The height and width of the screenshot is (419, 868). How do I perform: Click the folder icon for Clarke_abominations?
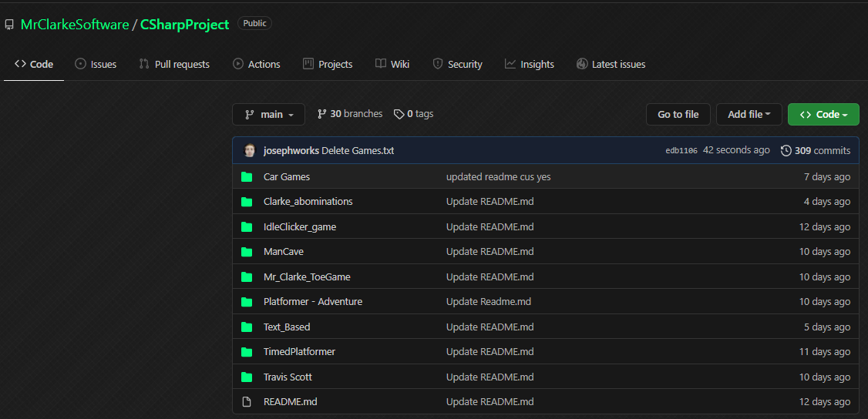click(247, 202)
